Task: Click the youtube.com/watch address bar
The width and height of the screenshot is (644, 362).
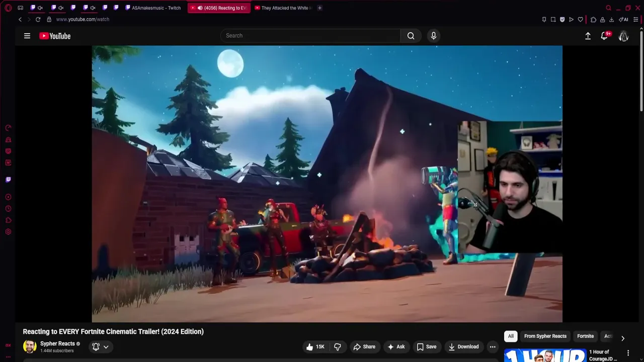Action: (x=83, y=19)
